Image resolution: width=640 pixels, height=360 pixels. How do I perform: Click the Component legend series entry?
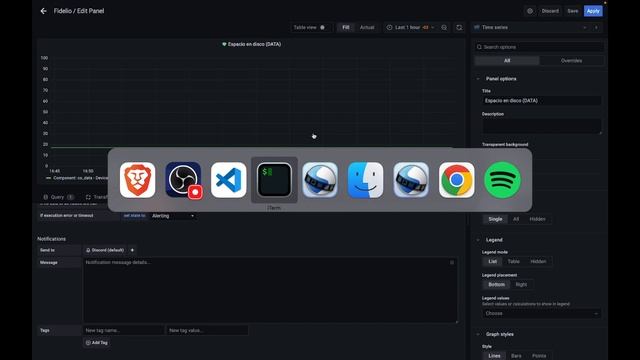[77, 178]
